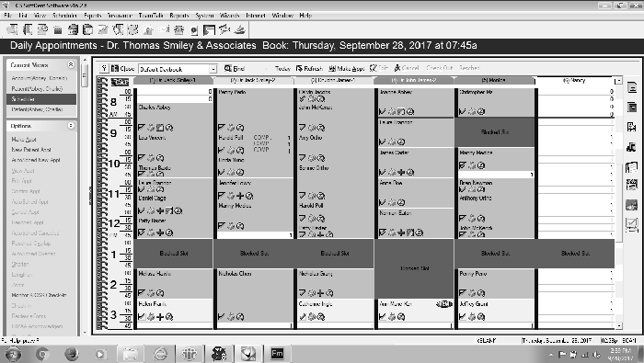
Task: Click the plus icon in Jennifer Lowe's appointment
Action: pyautogui.click(x=240, y=196)
